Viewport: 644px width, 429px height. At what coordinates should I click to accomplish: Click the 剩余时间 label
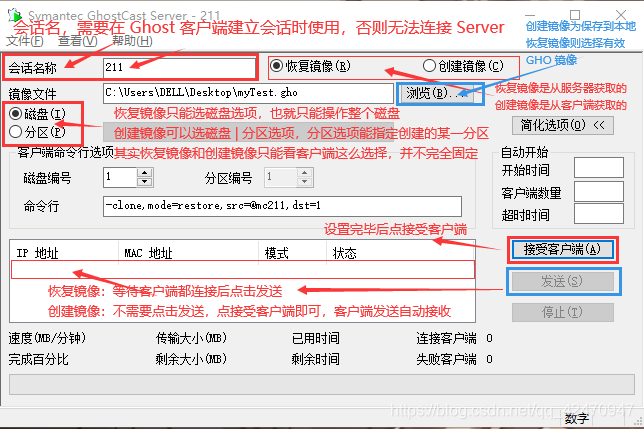315,359
